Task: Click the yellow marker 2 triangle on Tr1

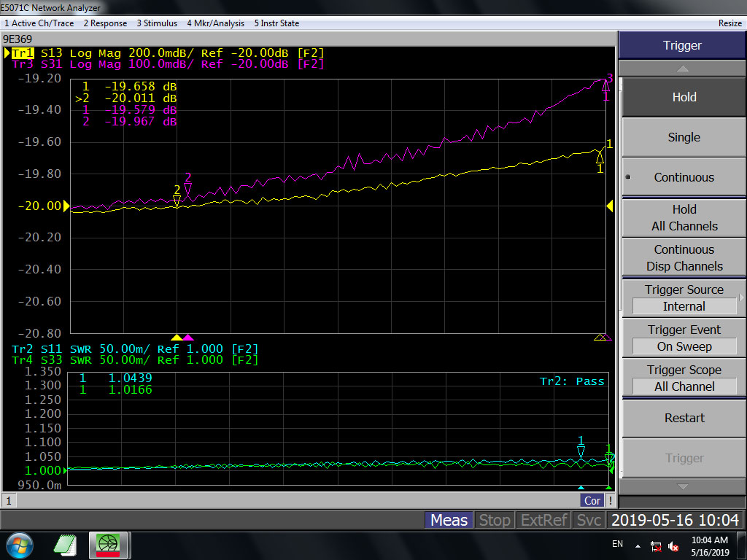Action: (x=177, y=201)
